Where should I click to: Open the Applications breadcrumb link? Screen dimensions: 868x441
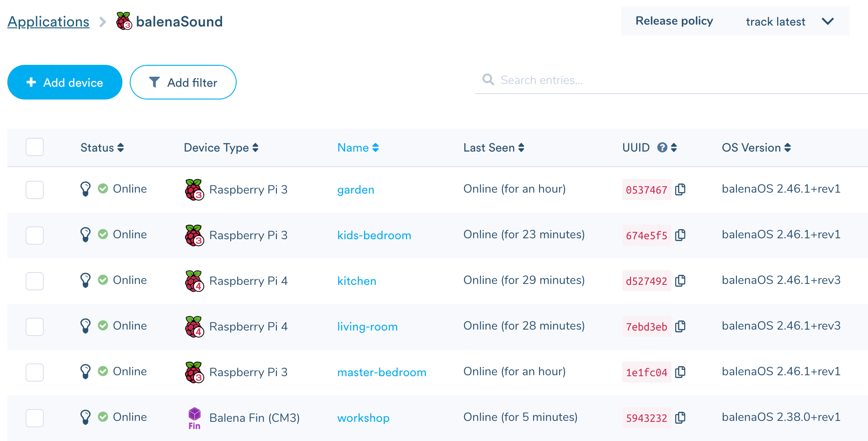point(48,21)
